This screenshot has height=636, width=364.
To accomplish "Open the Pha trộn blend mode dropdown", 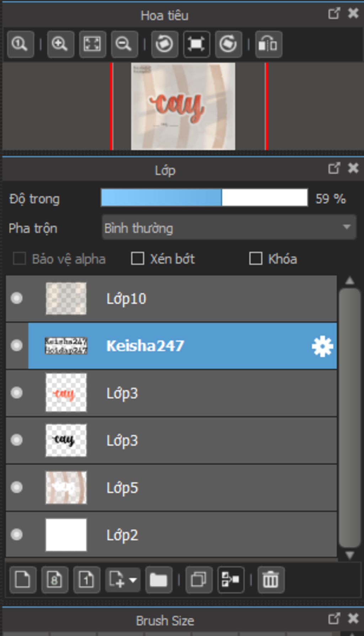I will pos(229,228).
